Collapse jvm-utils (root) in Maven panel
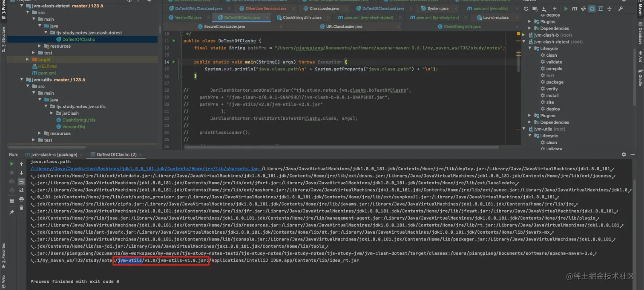This screenshot has height=290, width=644. [524, 129]
